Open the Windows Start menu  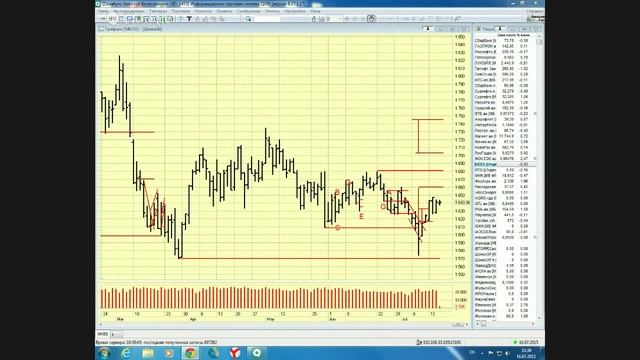click(x=104, y=353)
